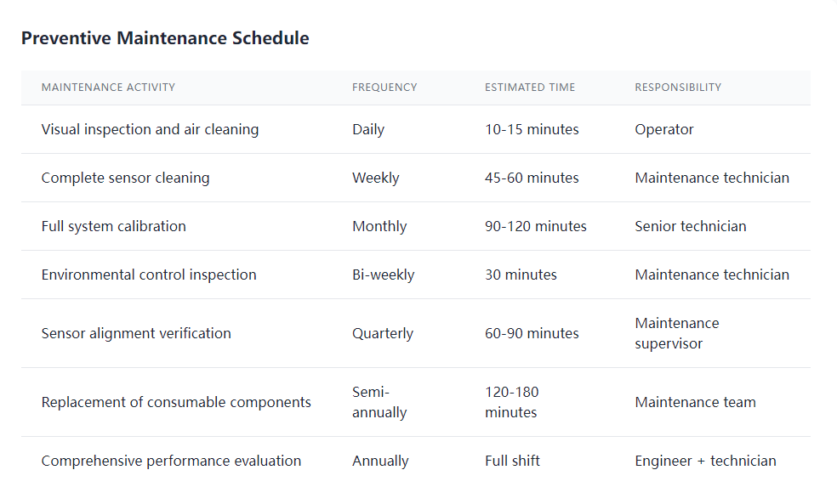Viewport: 837px width, 504px height.
Task: Select Replacement of consumable components cell
Action: (x=176, y=402)
